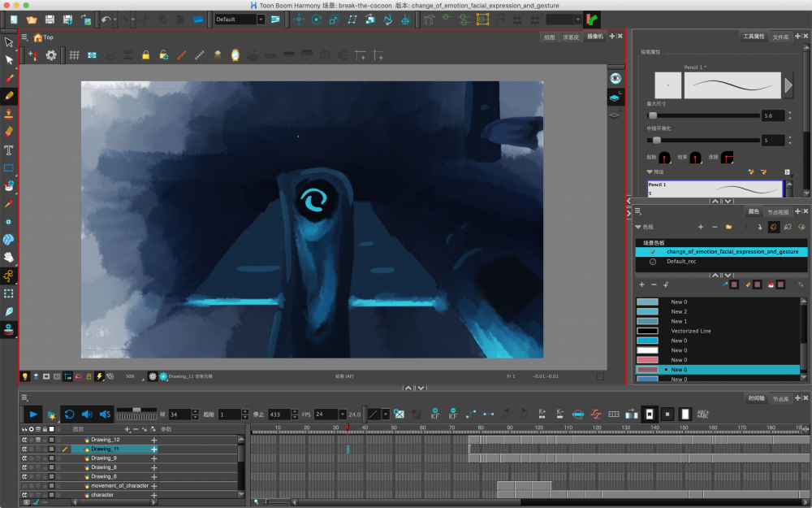Screen dimensions: 812x508
Task: Collapse the 预设 presets section
Action: tap(650, 172)
